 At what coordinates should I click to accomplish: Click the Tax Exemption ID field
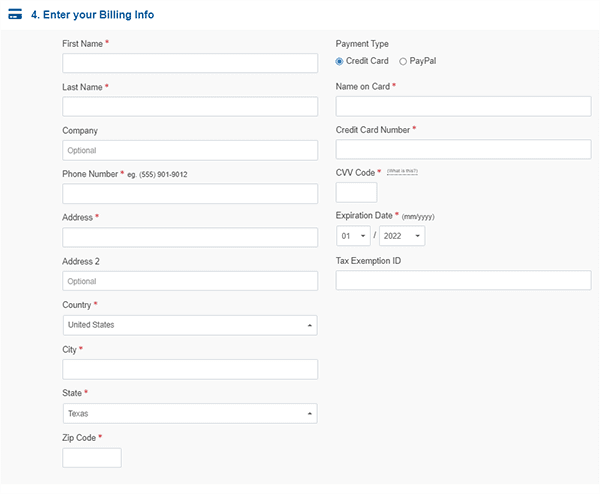(x=463, y=280)
